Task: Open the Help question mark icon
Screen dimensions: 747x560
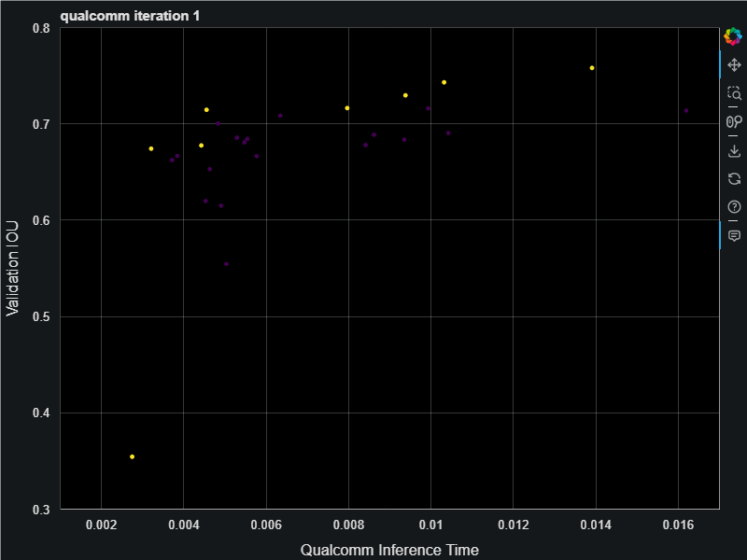Action: click(x=734, y=206)
